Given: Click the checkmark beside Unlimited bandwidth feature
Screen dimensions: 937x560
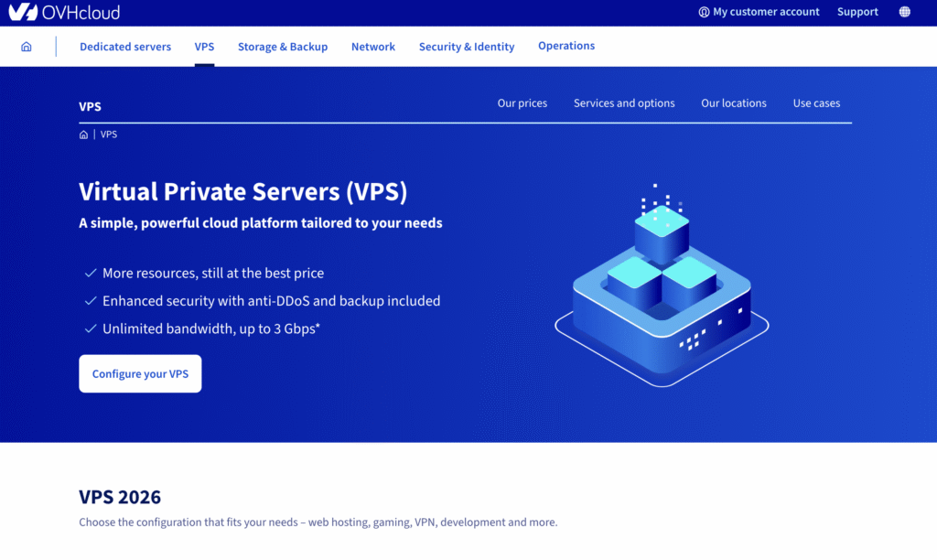Looking at the screenshot, I should click(x=90, y=328).
